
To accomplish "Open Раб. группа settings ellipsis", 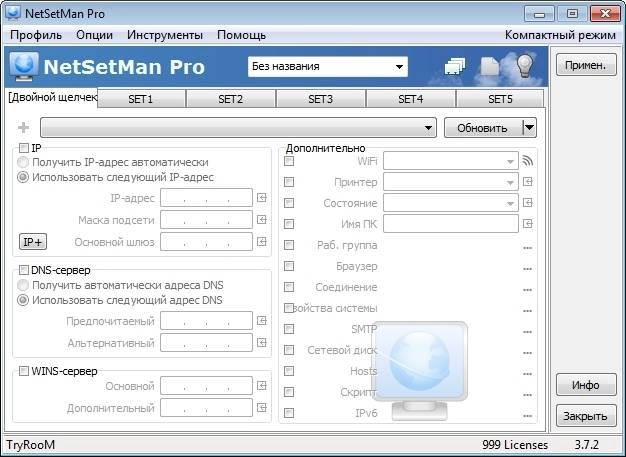I will point(527,248).
